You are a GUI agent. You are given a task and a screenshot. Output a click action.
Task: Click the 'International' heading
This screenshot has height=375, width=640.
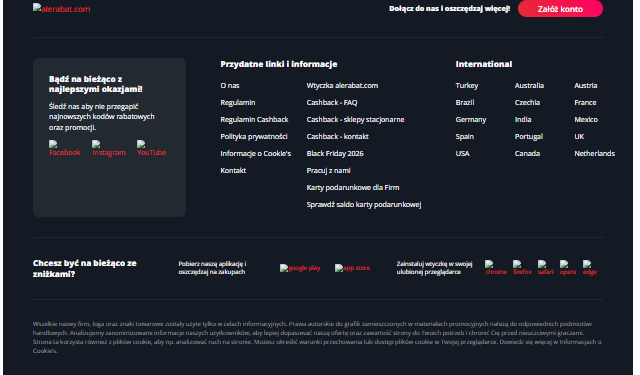[484, 64]
